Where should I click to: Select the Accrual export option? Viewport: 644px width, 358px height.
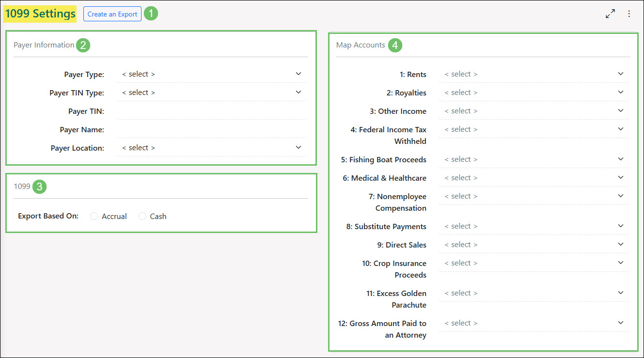94,216
